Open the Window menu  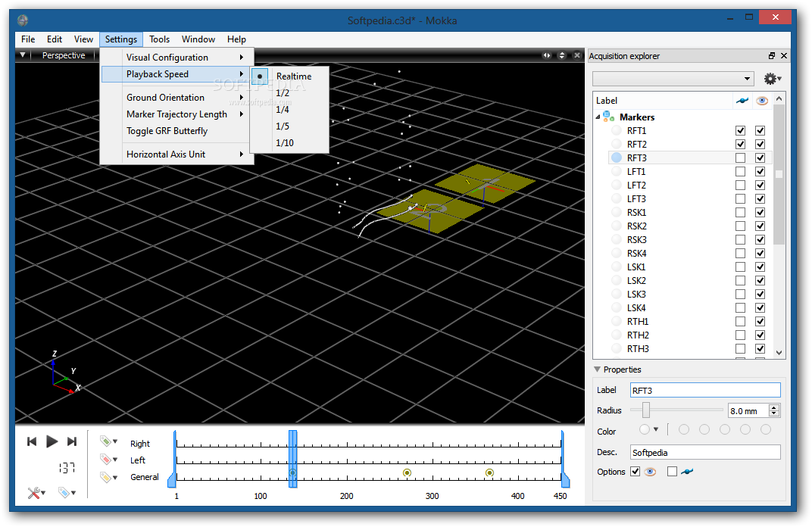tap(198, 39)
